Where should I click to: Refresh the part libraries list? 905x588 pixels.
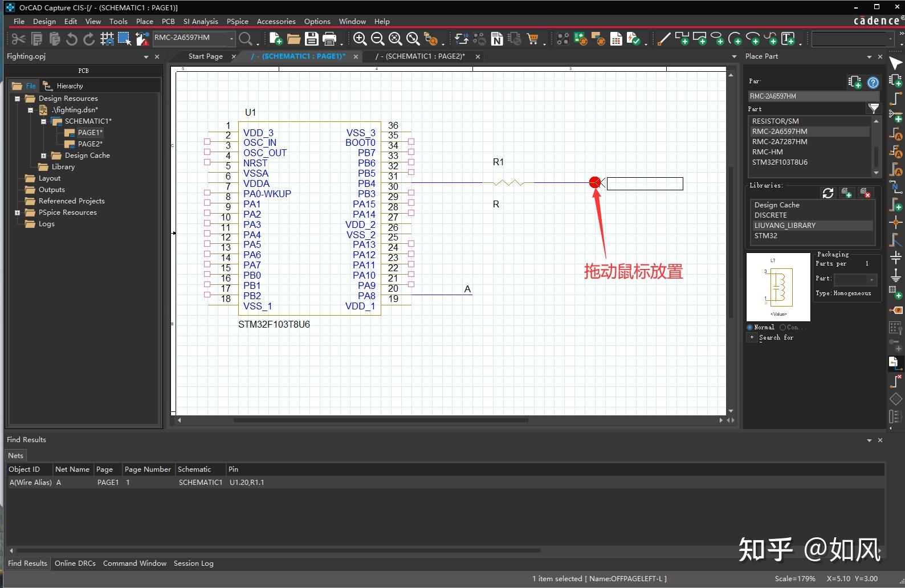(x=828, y=193)
